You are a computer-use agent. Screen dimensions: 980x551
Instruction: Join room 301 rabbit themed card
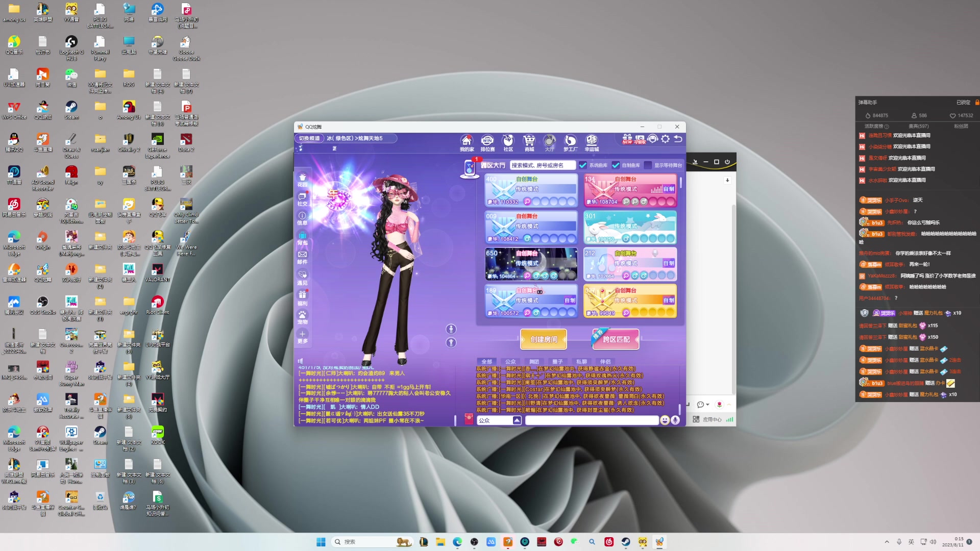point(630,228)
